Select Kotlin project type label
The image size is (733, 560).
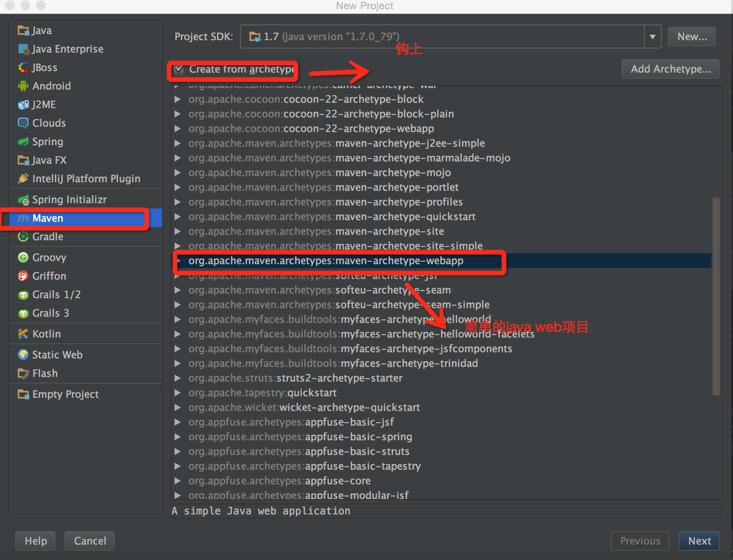(x=47, y=334)
